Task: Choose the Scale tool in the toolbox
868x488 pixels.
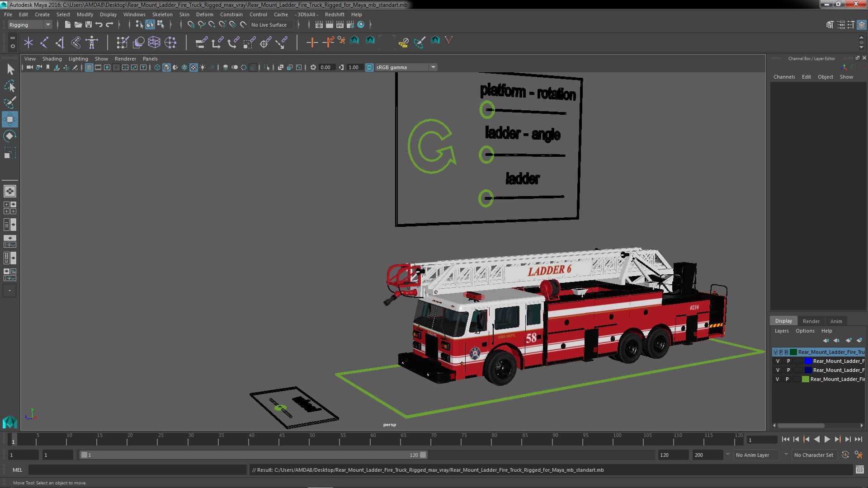Action: click(10, 153)
